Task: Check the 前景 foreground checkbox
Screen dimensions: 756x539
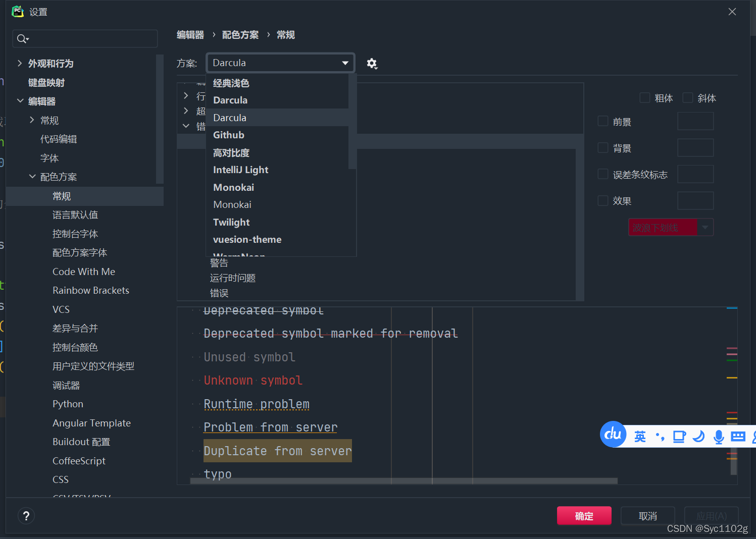Action: tap(602, 121)
